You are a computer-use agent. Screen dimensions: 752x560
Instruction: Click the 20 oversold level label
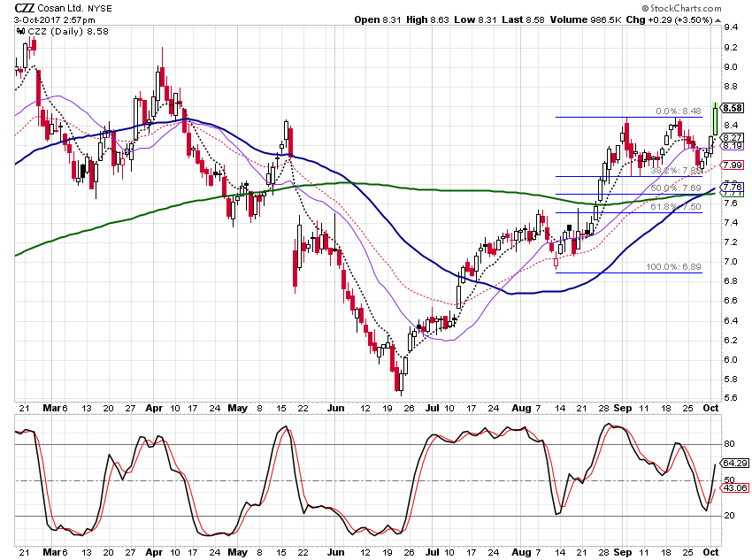pos(729,516)
